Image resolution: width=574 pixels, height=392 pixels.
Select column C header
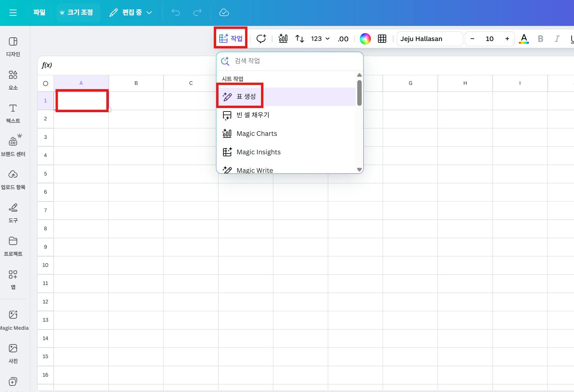tap(191, 83)
